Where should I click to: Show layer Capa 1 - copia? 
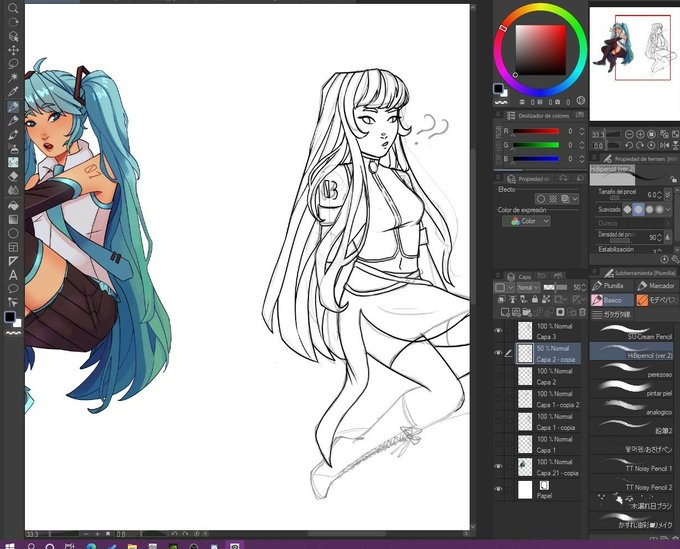pyautogui.click(x=498, y=422)
